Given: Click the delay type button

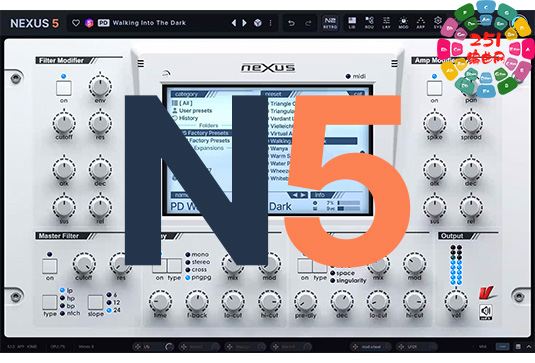Looking at the screenshot, I should click(174, 266).
